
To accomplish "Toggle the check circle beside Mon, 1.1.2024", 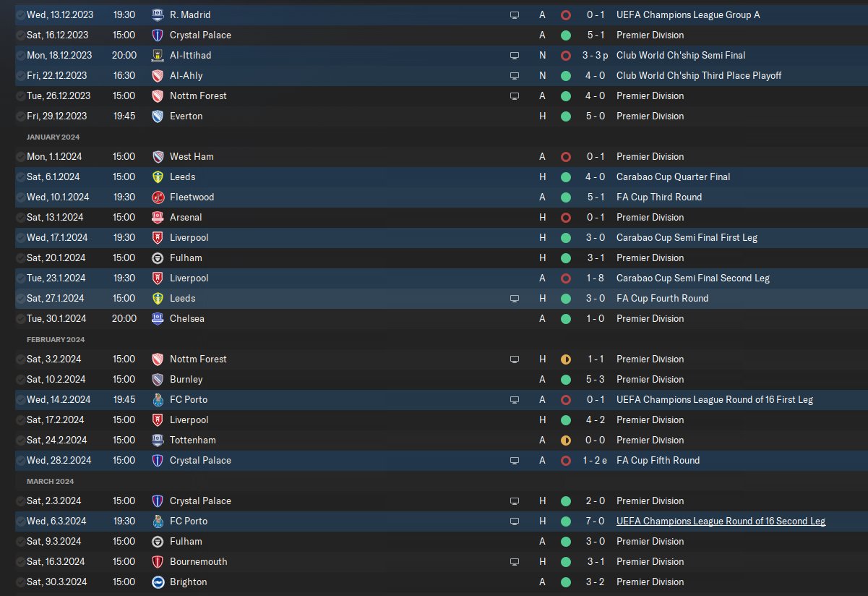I will [x=20, y=156].
